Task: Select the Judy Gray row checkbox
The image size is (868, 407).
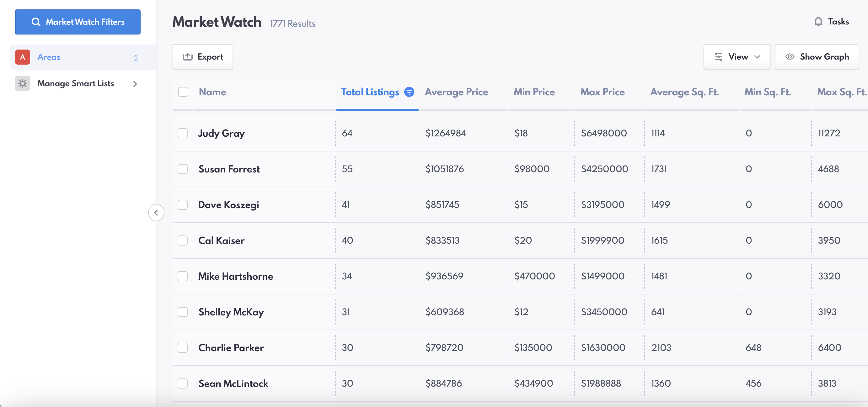Action: coord(183,133)
